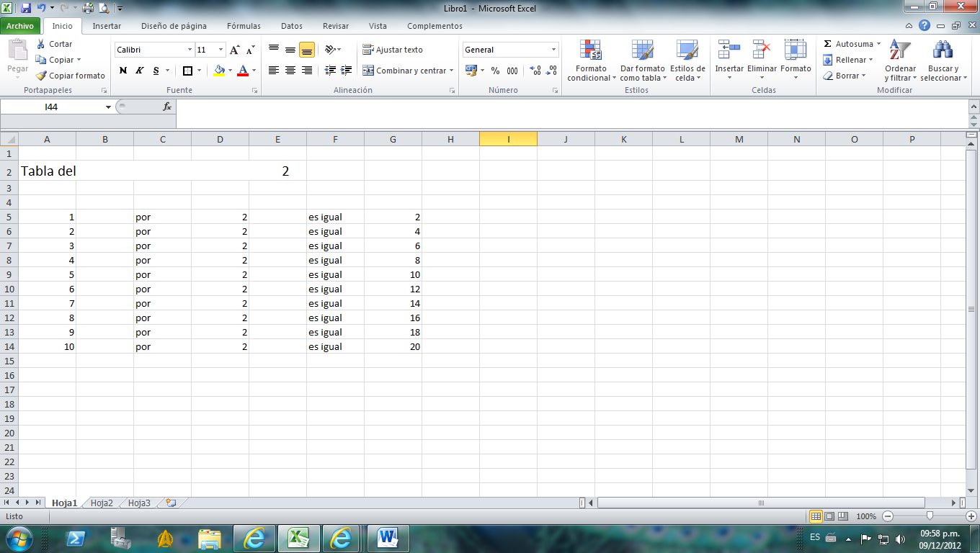980x553 pixels.
Task: Switch to the Hoja2 sheet tab
Action: [101, 503]
